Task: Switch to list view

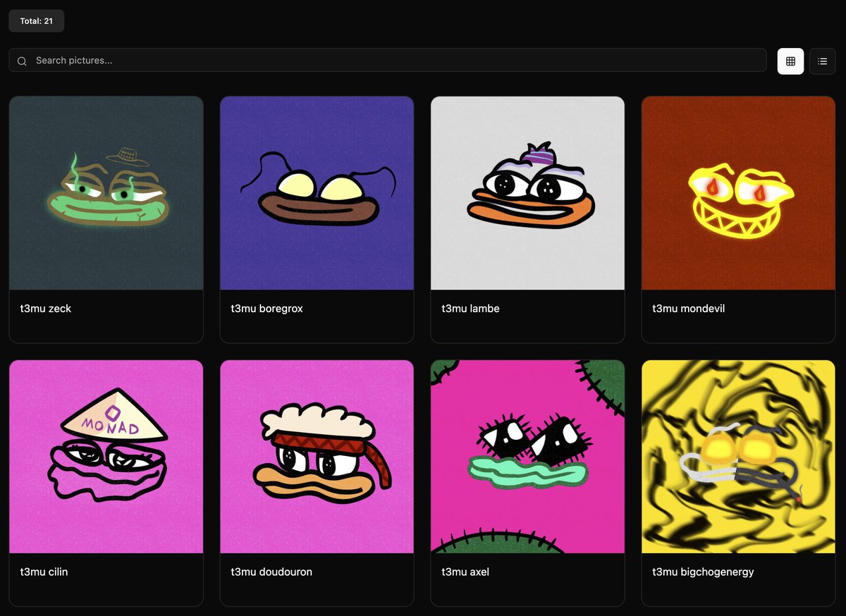Action: pyautogui.click(x=822, y=61)
